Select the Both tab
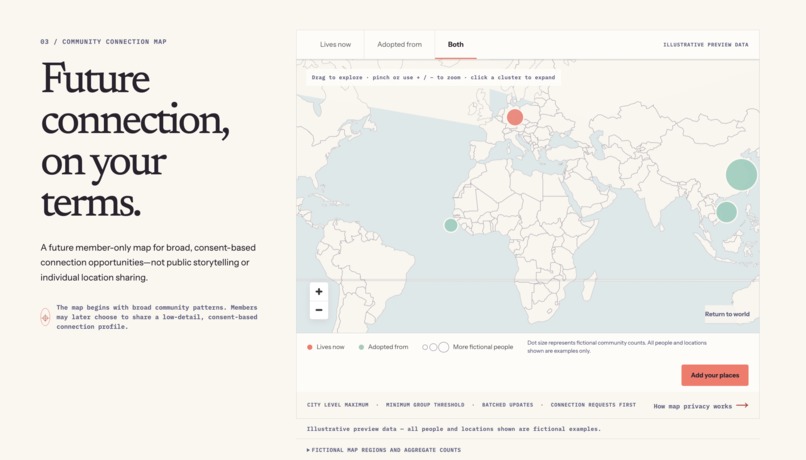806x460 pixels. point(455,45)
